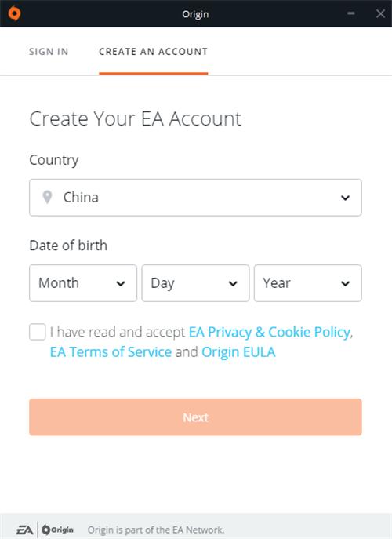The width and height of the screenshot is (392, 539).
Task: Open EA Privacy & Cookie Policy link
Action: (270, 332)
